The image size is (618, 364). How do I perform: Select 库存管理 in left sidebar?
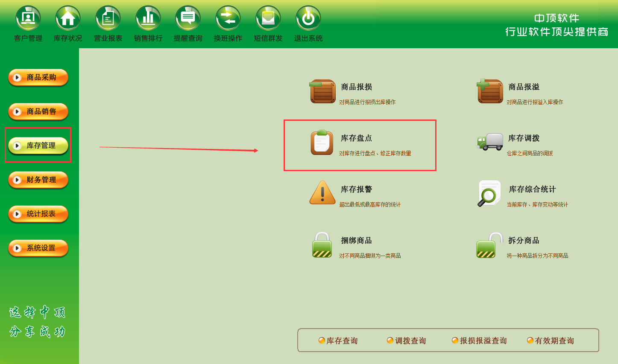tap(38, 146)
